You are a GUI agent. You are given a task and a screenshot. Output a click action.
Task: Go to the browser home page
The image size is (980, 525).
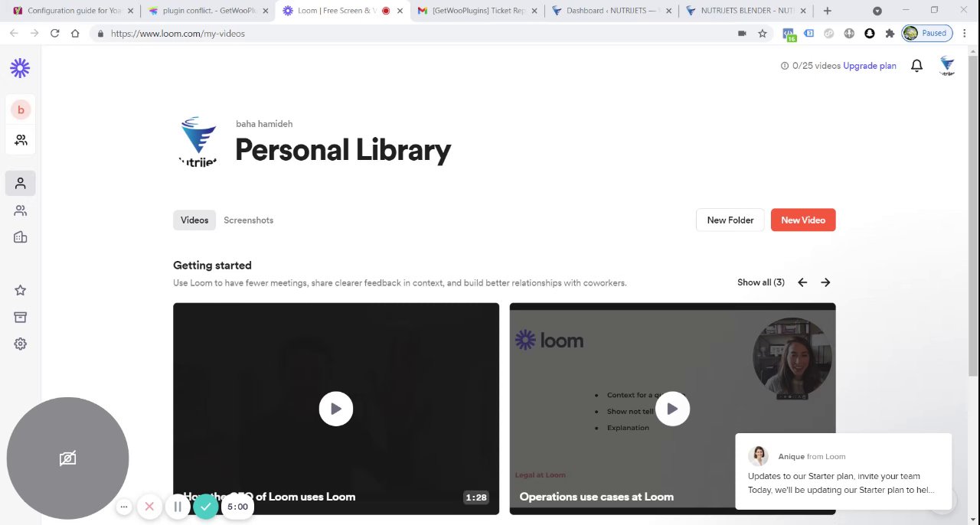pyautogui.click(x=75, y=33)
